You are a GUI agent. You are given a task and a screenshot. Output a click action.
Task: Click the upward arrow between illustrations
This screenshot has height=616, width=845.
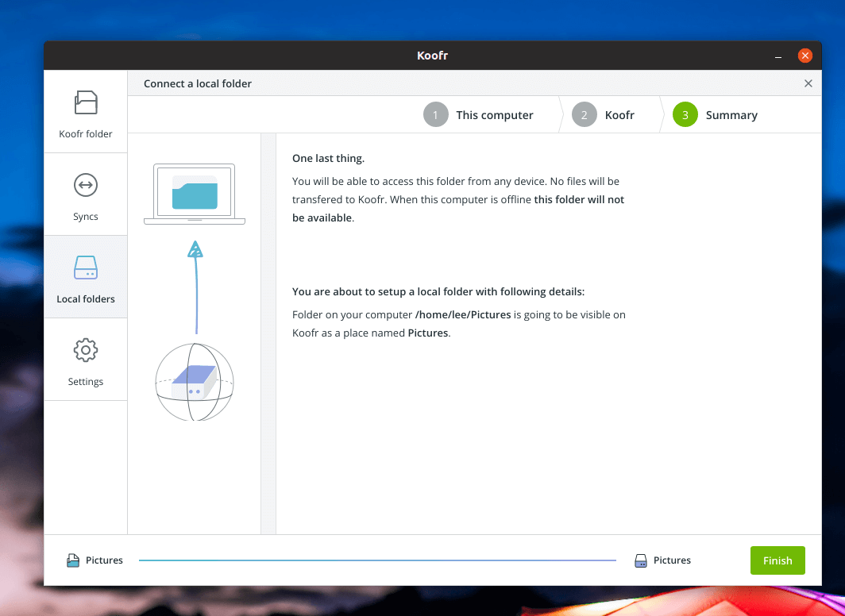coord(195,286)
